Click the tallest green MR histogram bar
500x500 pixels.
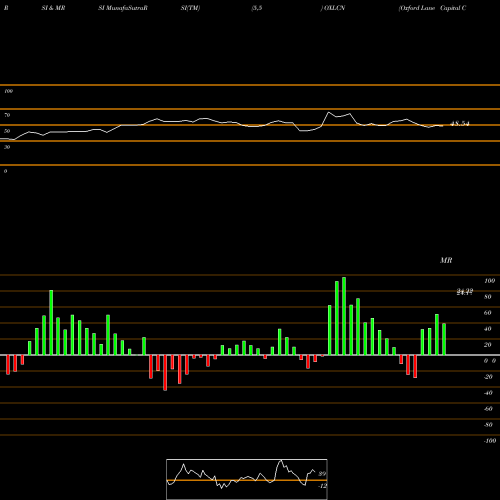(344, 316)
